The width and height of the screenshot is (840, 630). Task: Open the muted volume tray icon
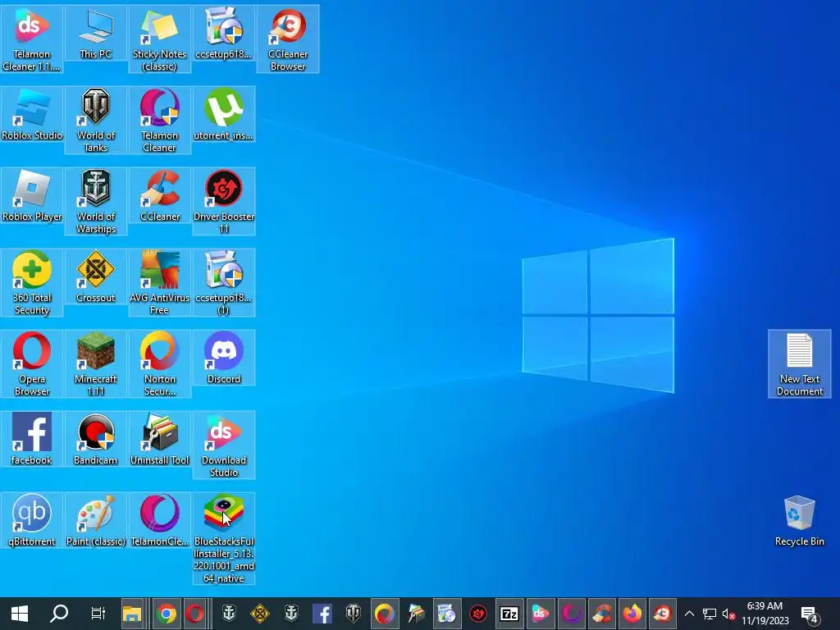728,614
